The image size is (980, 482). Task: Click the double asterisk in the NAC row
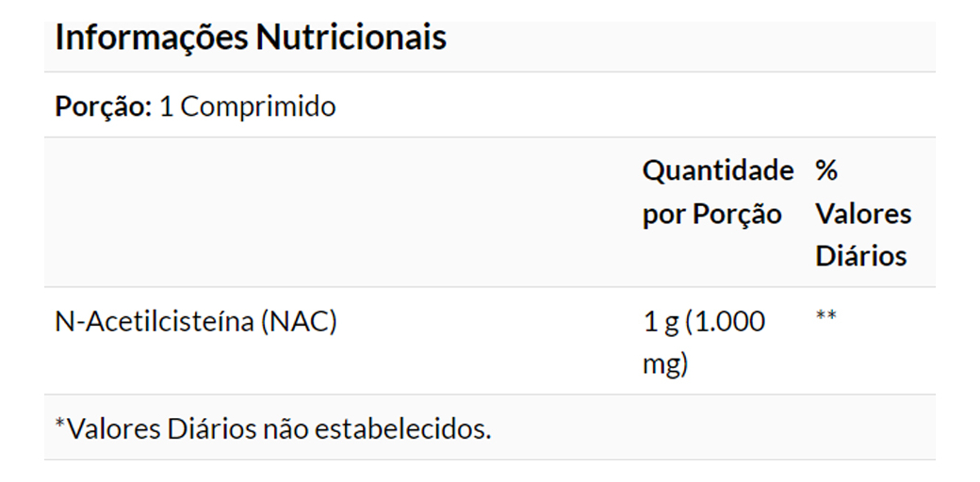826,317
